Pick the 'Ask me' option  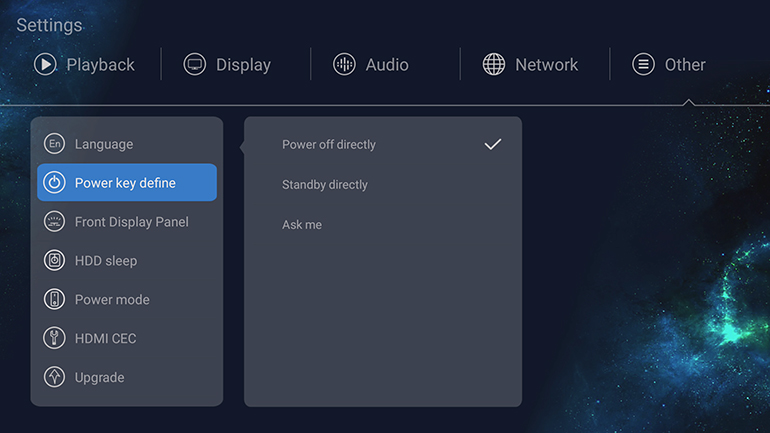tap(302, 225)
